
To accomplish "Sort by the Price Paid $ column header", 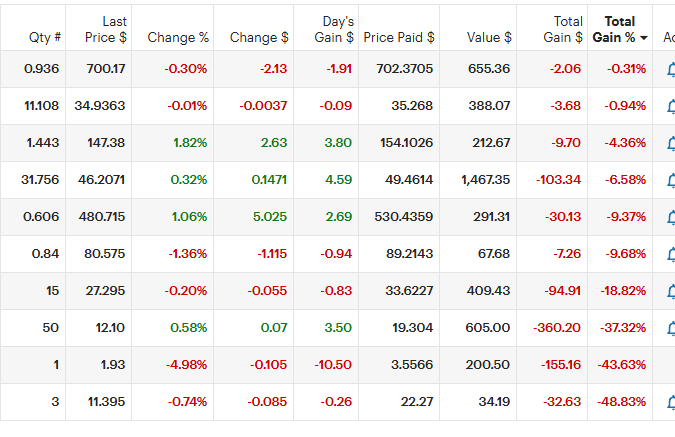I will (399, 37).
